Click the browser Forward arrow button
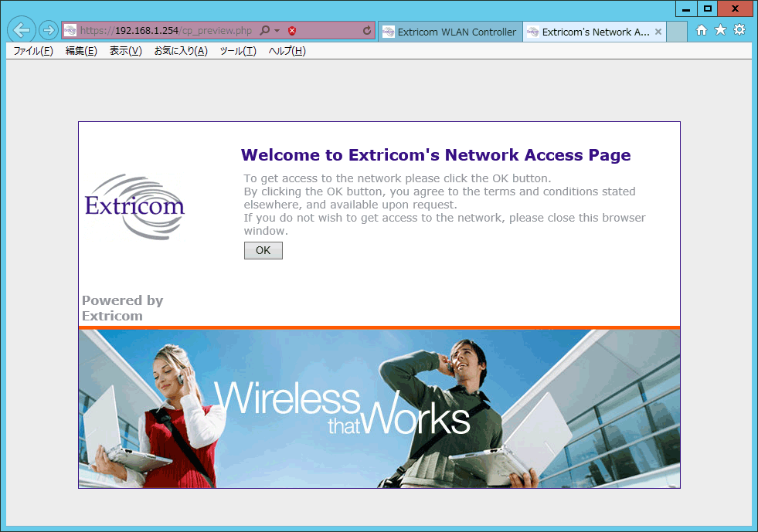This screenshot has height=532, width=758. tap(49, 30)
